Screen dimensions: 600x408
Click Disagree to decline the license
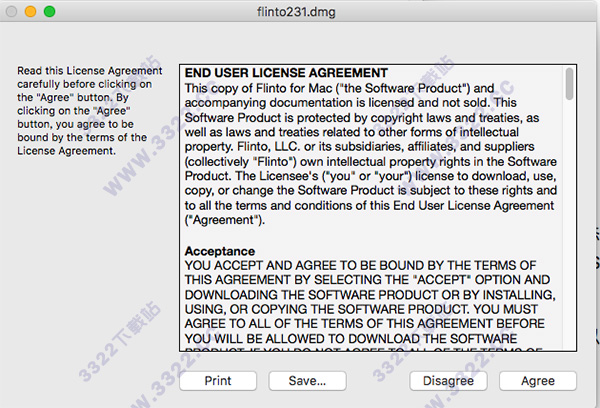coord(448,381)
